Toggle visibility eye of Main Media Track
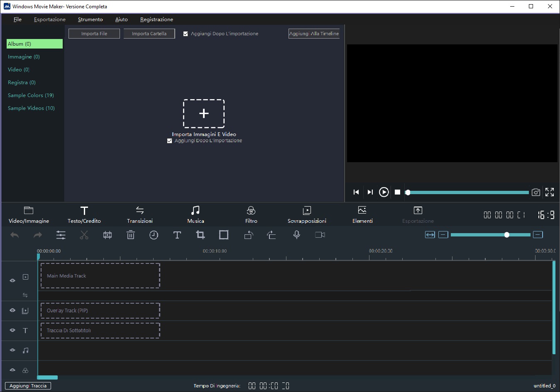The height and width of the screenshot is (392, 560). pos(12,280)
